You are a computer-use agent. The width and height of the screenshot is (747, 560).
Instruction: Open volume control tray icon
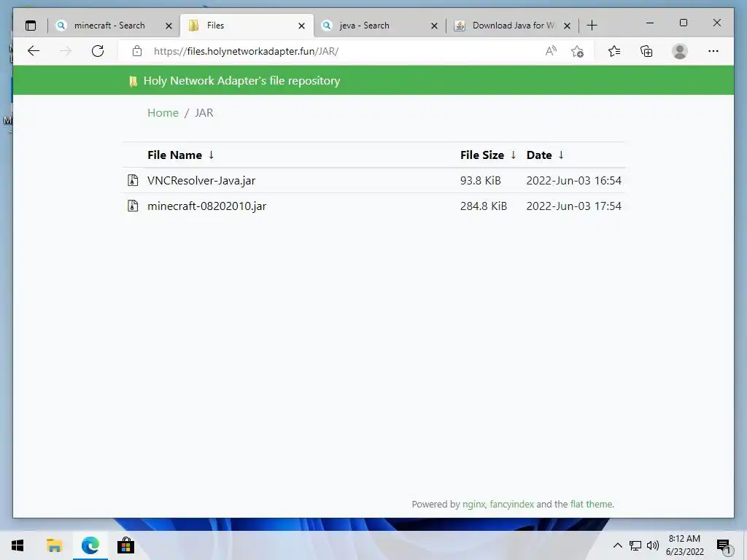tap(653, 545)
